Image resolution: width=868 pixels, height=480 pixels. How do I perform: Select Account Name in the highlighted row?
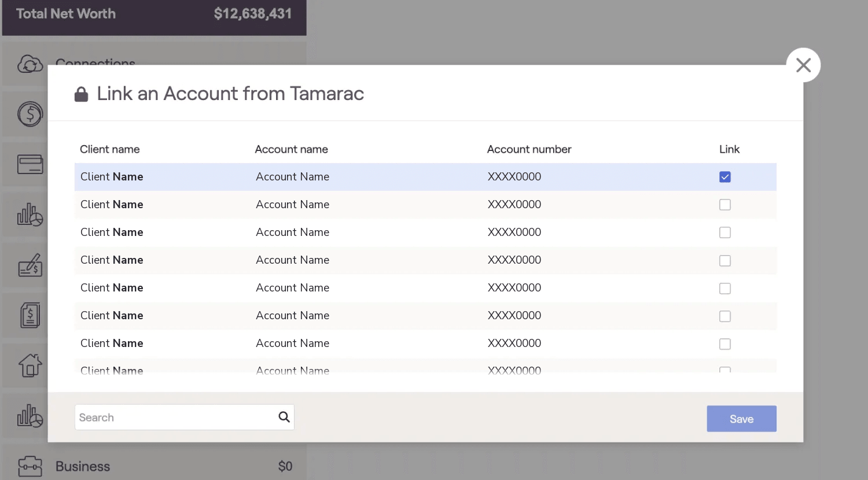pyautogui.click(x=293, y=177)
